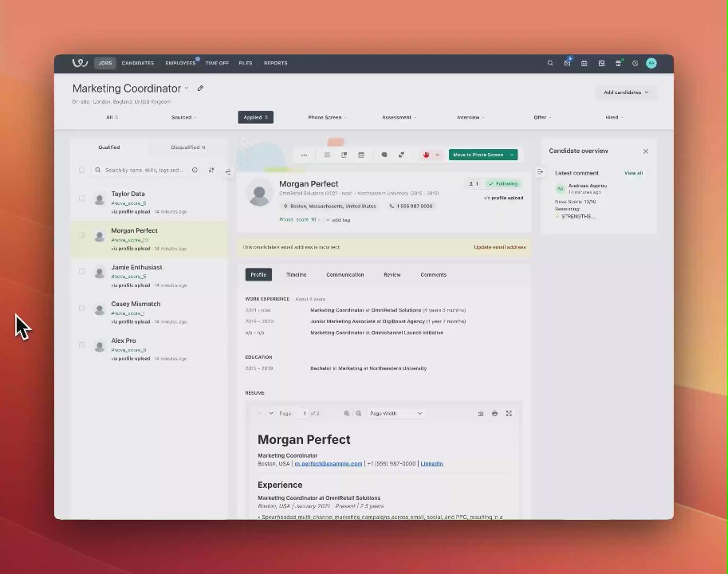Go to next resume page arrow
The height and width of the screenshot is (574, 728).
tap(270, 414)
